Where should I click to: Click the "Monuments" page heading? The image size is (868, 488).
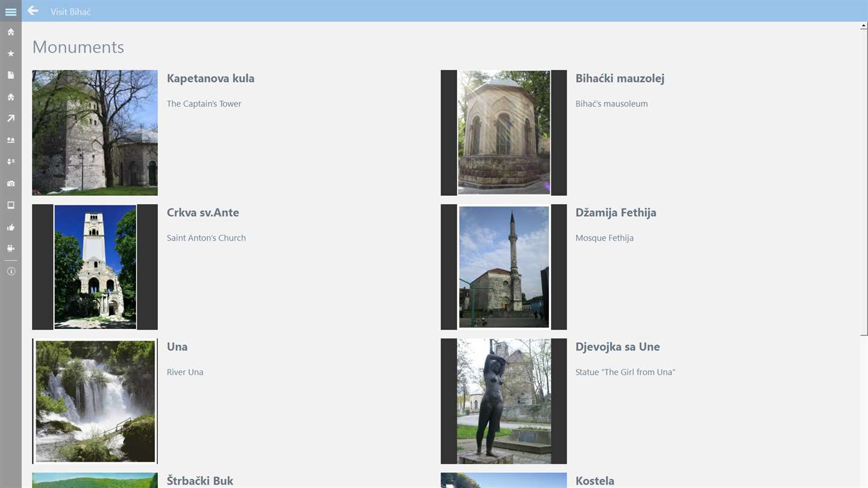pyautogui.click(x=78, y=47)
